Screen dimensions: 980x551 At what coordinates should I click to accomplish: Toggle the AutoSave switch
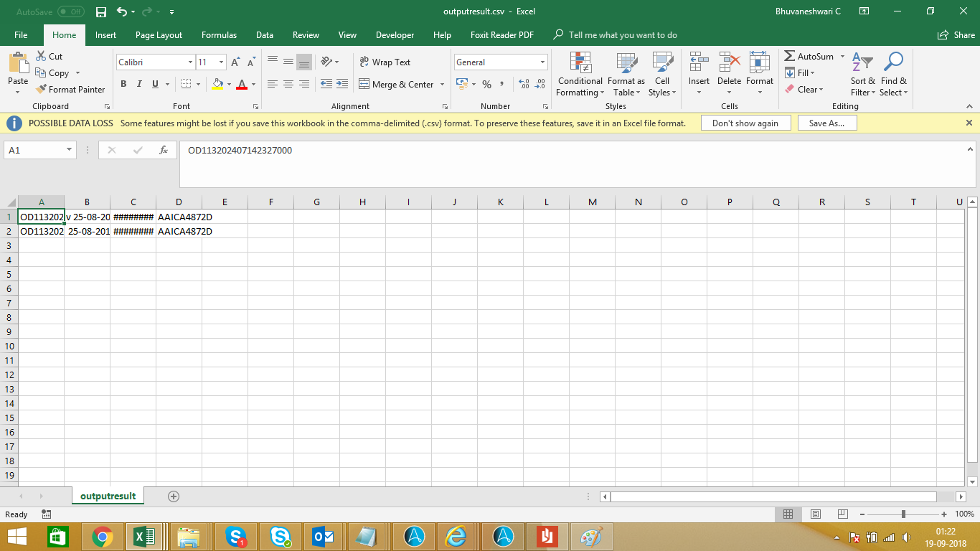(x=70, y=11)
